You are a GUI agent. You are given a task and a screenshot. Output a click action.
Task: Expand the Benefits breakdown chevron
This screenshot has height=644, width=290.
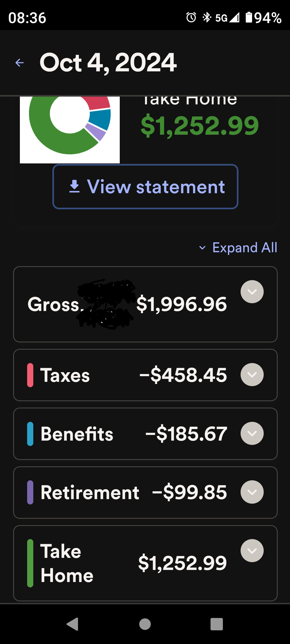252,433
